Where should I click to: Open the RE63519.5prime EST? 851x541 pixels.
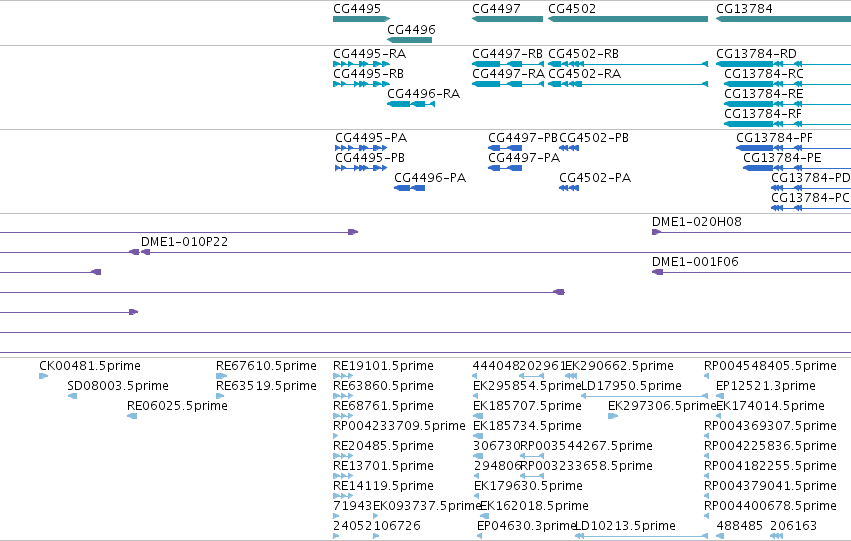220,396
